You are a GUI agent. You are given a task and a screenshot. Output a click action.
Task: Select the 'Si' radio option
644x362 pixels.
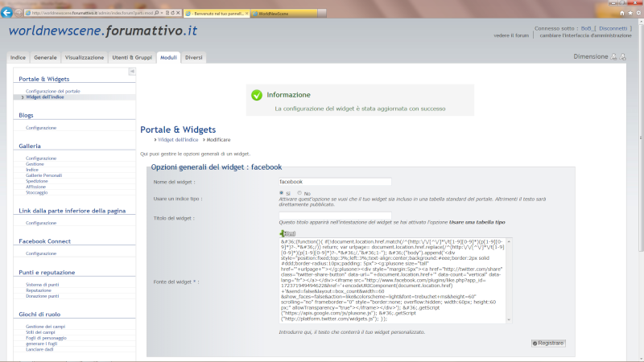click(281, 192)
